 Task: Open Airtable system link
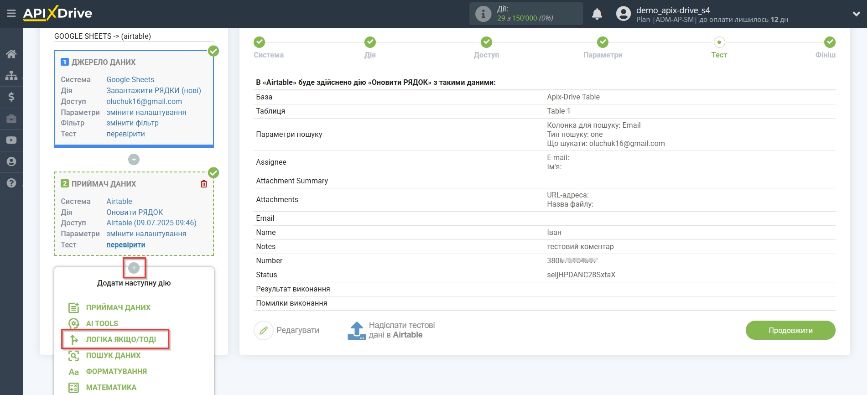(119, 202)
